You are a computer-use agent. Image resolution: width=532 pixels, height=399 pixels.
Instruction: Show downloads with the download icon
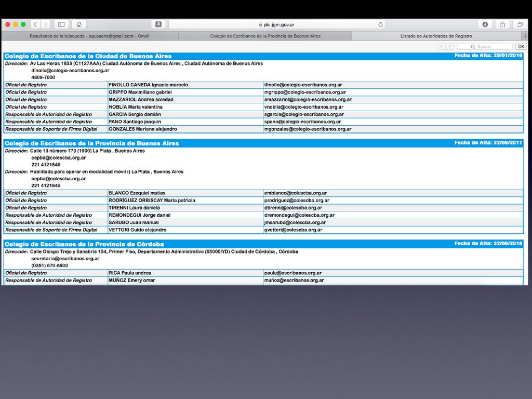click(x=485, y=24)
